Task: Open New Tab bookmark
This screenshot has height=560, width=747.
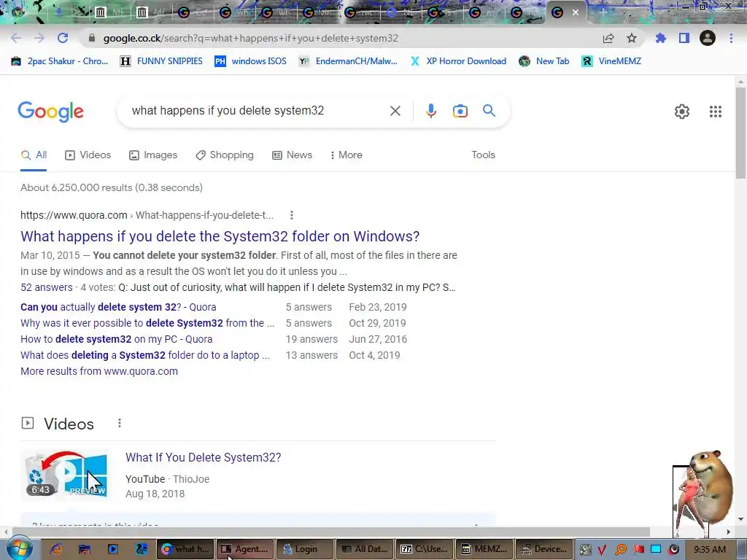Action: pos(544,61)
